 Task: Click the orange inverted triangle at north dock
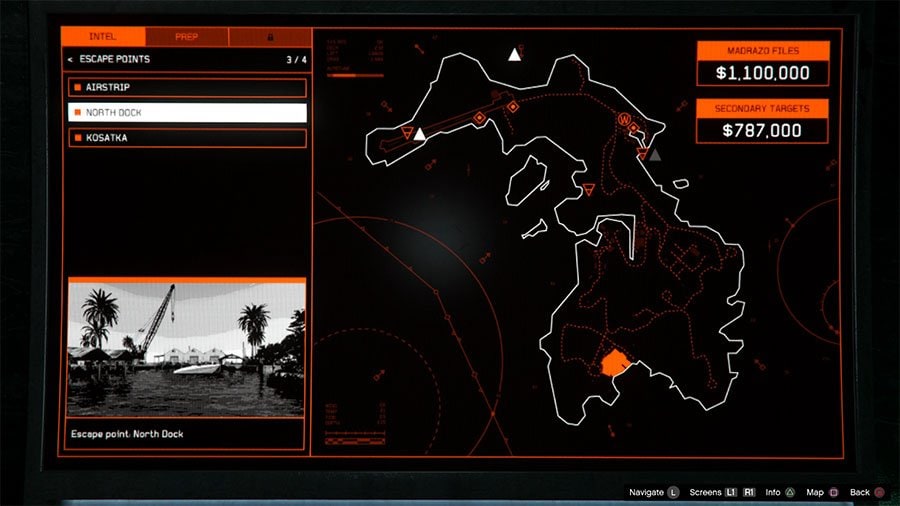(643, 153)
